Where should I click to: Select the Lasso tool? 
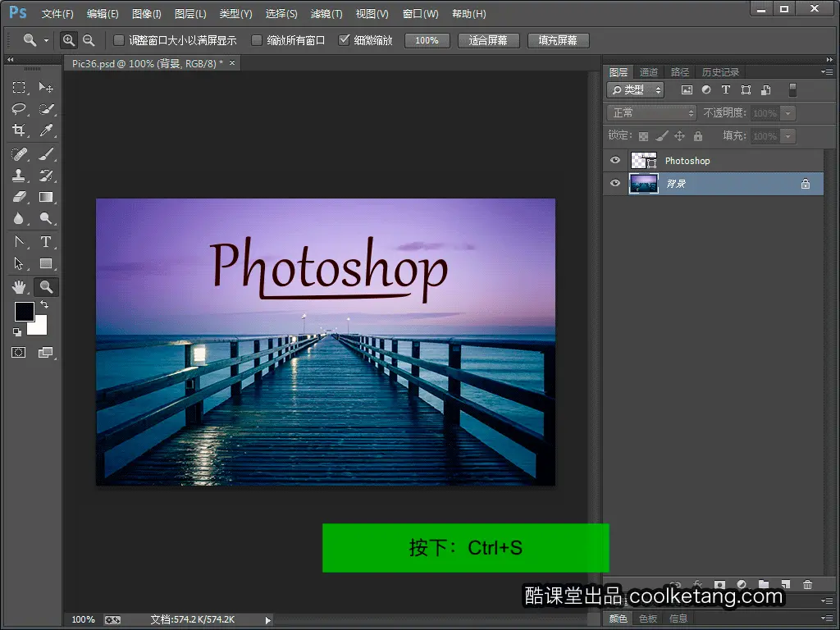19,109
